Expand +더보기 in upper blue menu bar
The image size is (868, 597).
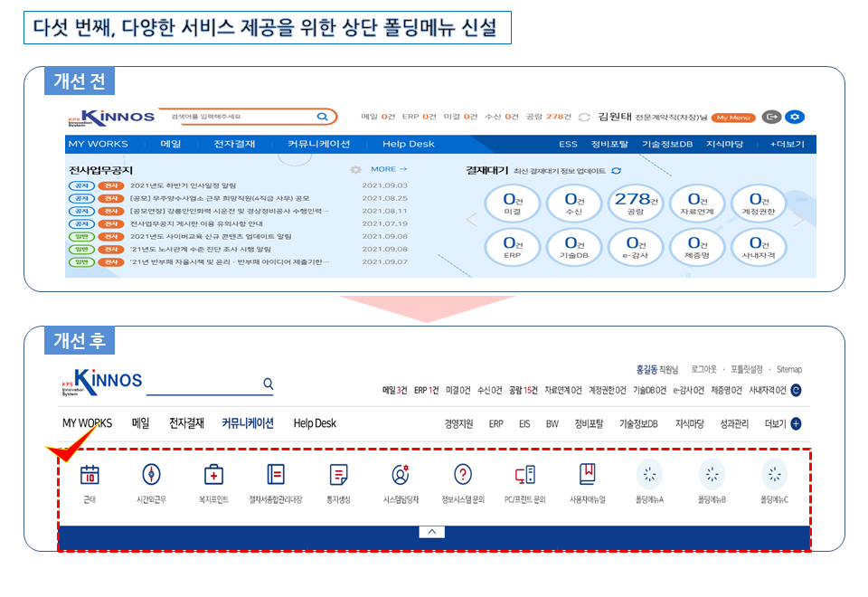[x=787, y=144]
